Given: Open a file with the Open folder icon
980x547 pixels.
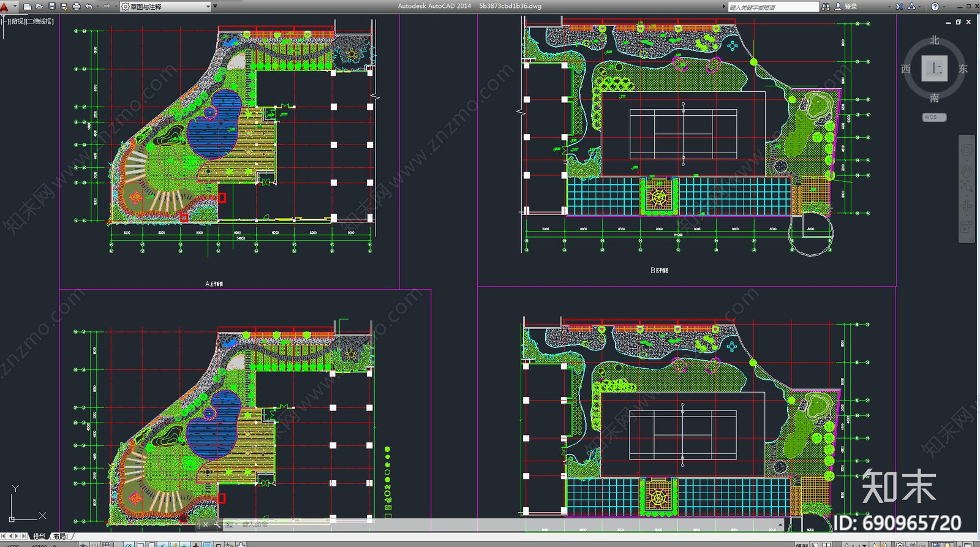Looking at the screenshot, I should click(x=39, y=6).
